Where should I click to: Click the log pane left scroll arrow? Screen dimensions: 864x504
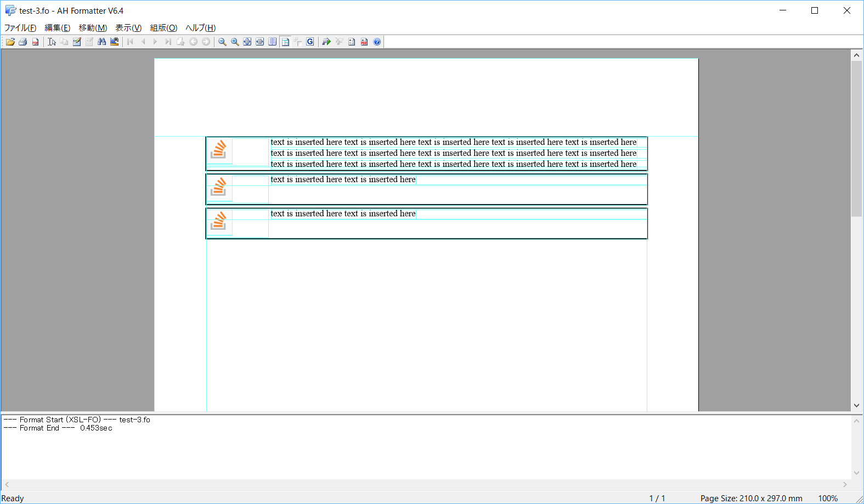click(x=7, y=485)
